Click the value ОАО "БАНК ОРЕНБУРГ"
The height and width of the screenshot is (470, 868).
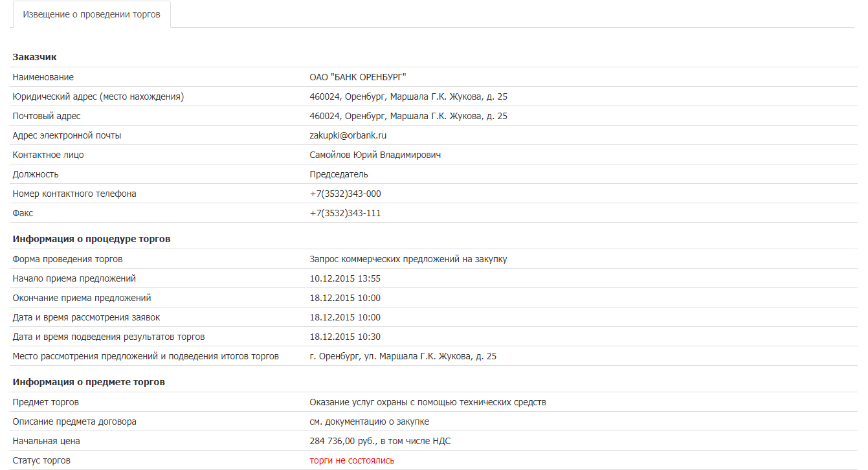tap(358, 77)
